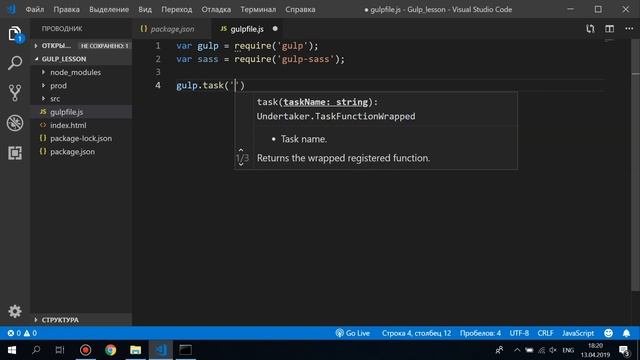Open Windows taskbar search
This screenshot has height=360, width=640.
(36, 350)
